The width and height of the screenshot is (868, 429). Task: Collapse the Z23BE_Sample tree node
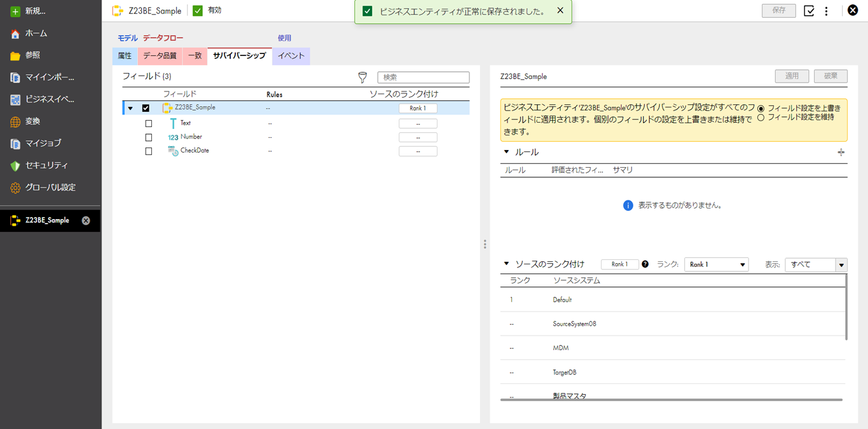(130, 109)
